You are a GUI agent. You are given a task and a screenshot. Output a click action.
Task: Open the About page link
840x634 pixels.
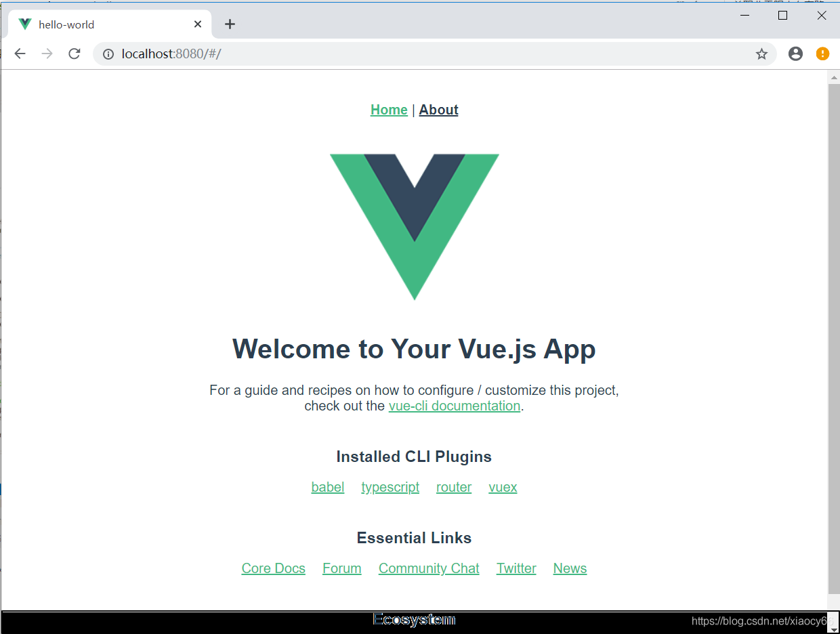(x=438, y=110)
